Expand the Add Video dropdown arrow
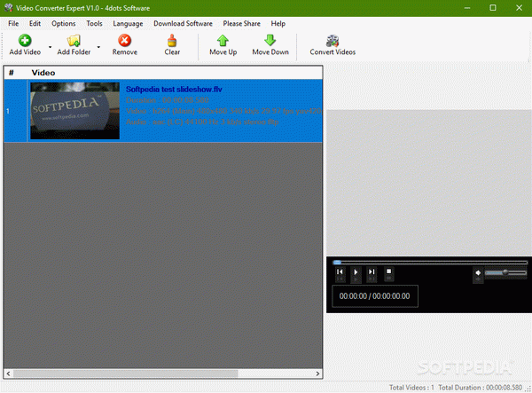 pyautogui.click(x=50, y=47)
